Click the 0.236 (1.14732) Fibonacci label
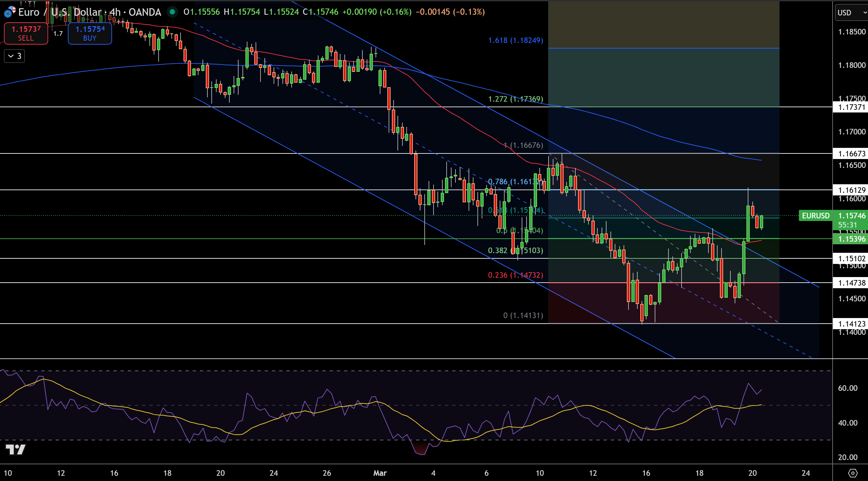This screenshot has width=868, height=481. click(515, 275)
